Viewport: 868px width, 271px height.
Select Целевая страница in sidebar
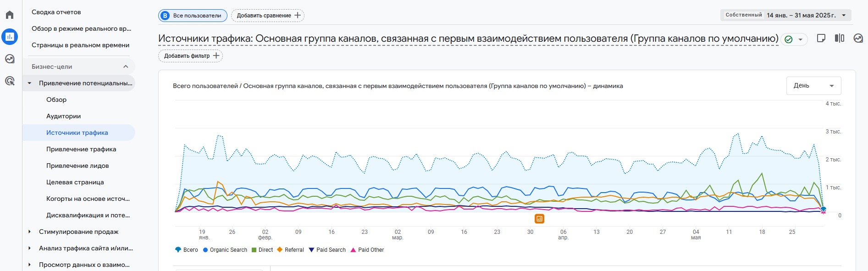point(75,182)
